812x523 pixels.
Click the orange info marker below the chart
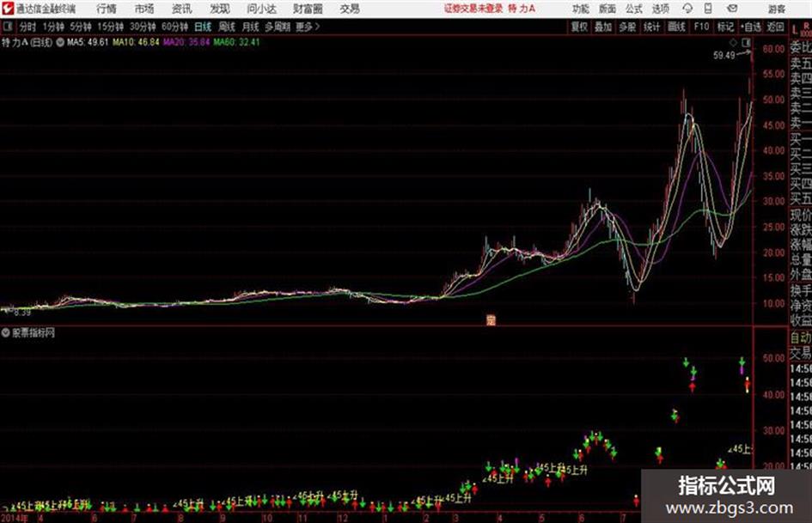[x=491, y=320]
